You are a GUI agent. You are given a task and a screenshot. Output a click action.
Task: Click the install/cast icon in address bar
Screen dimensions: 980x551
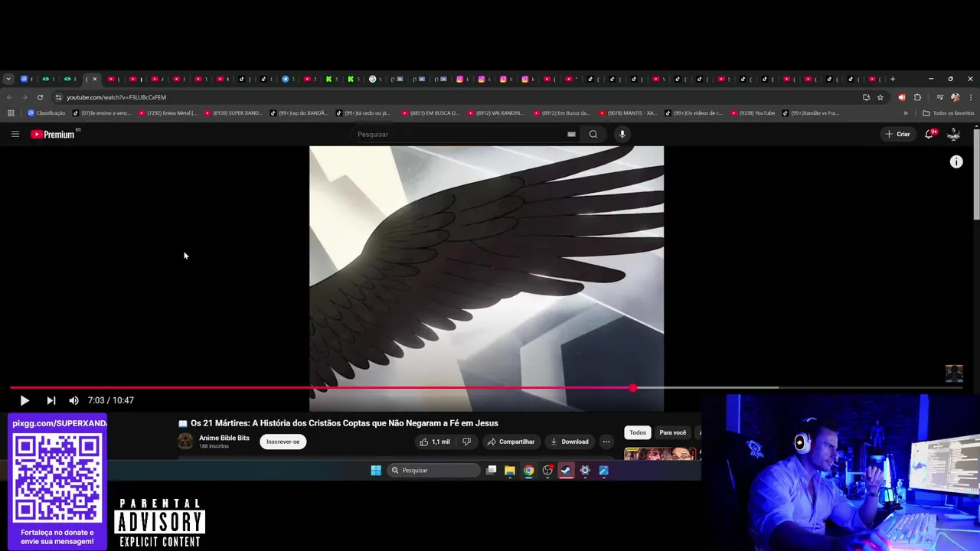pos(866,97)
